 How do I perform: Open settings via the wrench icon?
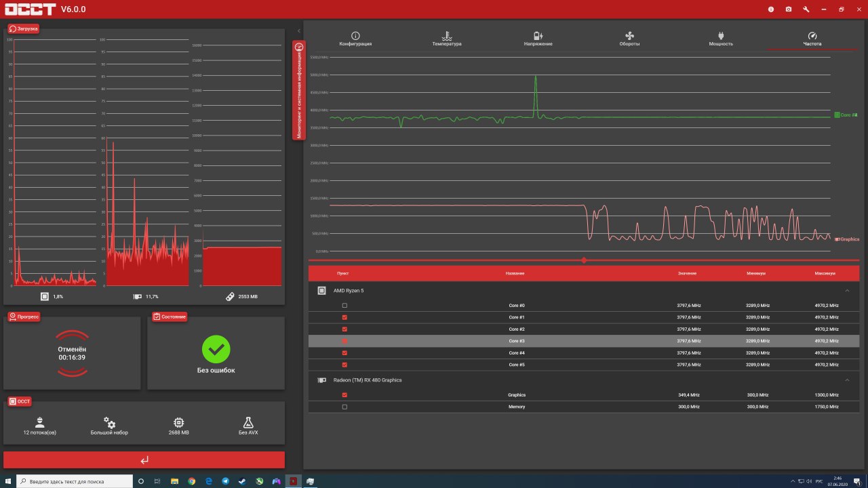[806, 9]
